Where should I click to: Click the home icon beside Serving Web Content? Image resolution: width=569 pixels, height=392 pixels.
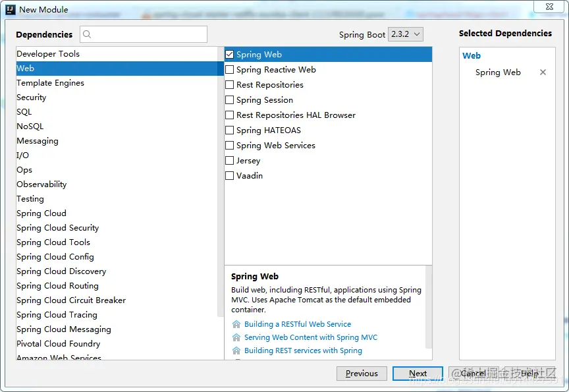pyautogui.click(x=236, y=337)
